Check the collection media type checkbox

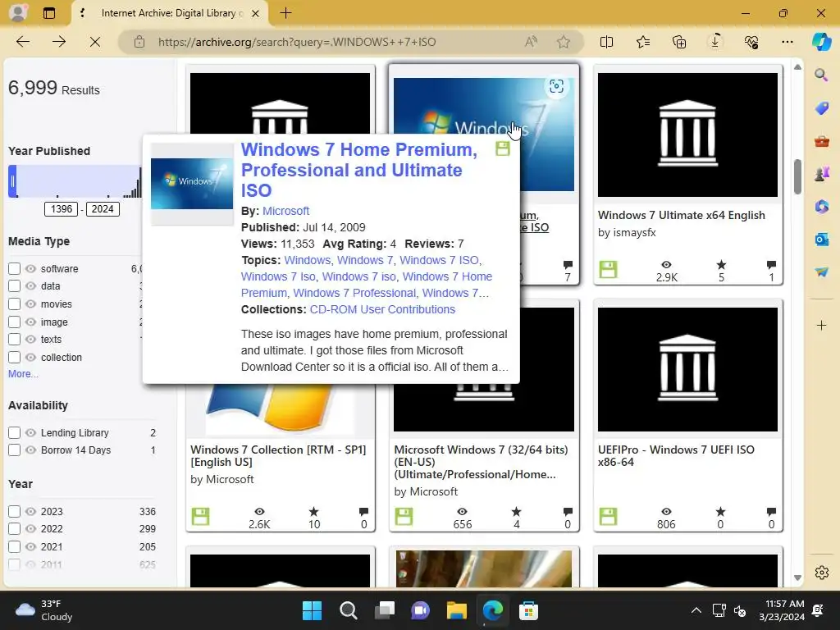[15, 358]
